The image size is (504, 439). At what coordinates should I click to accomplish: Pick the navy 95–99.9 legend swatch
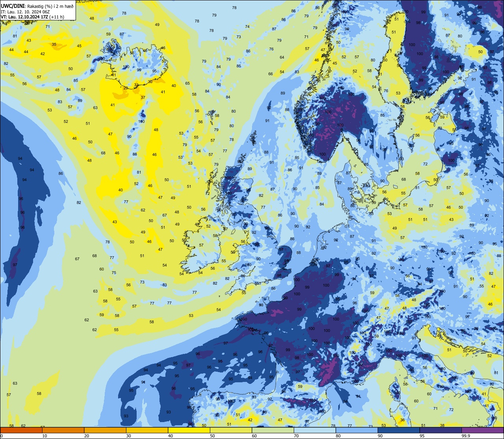[x=441, y=430]
